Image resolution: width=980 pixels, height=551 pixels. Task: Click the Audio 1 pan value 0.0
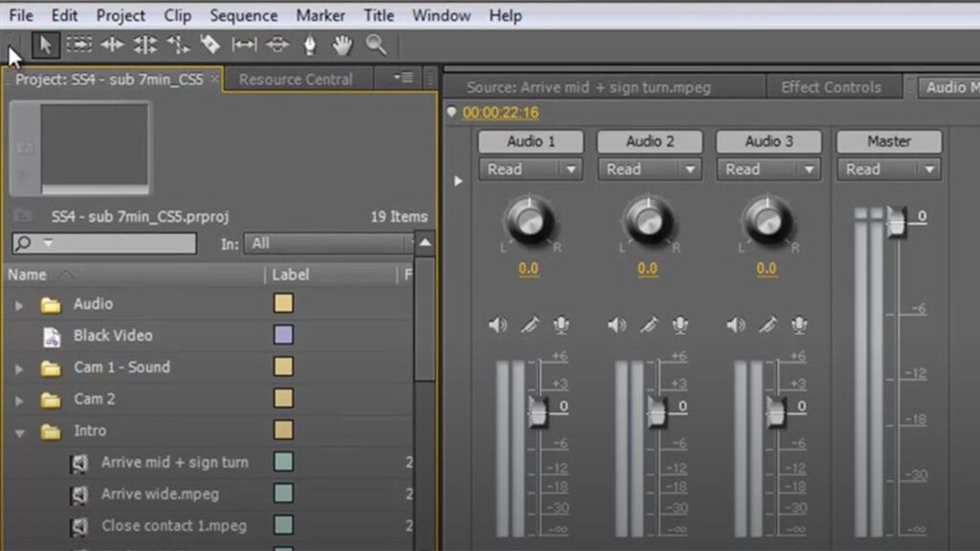point(528,269)
